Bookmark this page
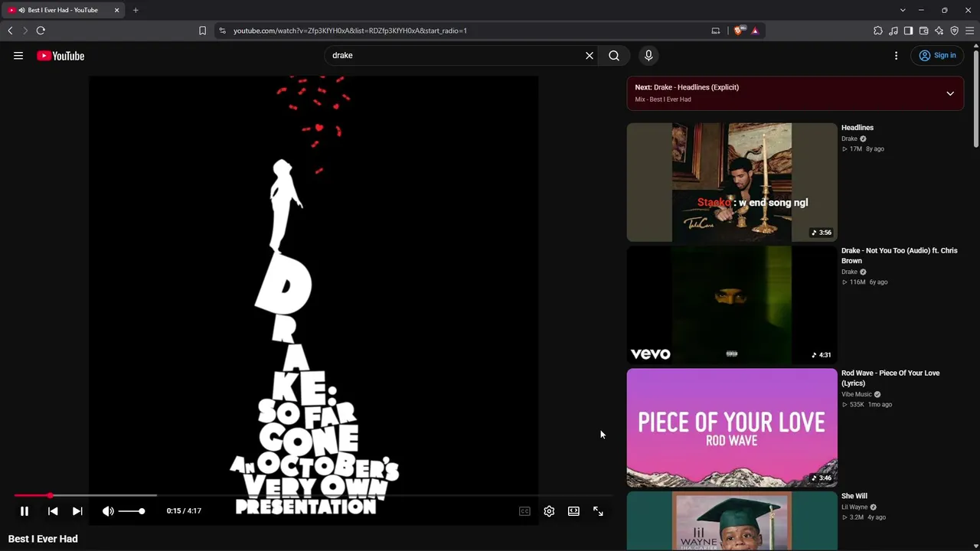The height and width of the screenshot is (551, 980). pyautogui.click(x=202, y=31)
